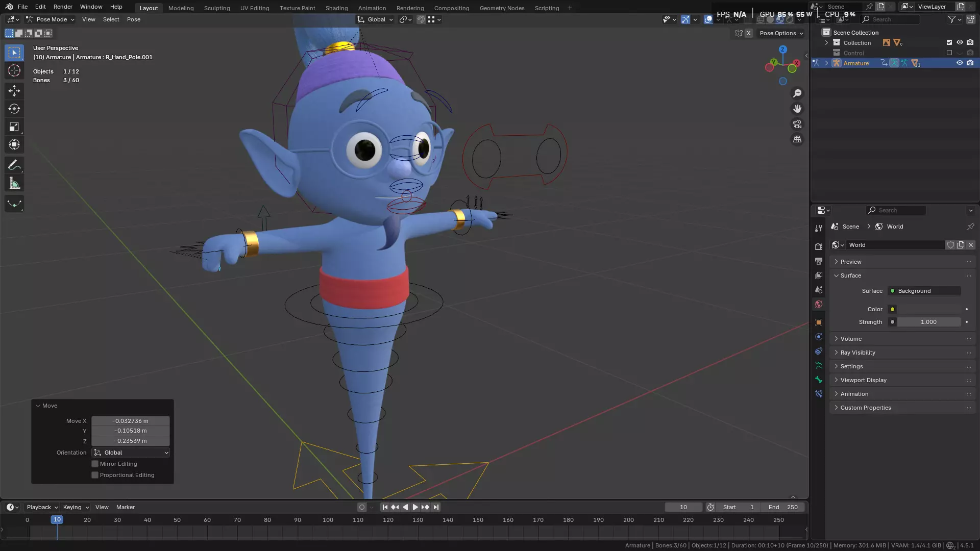Viewport: 980px width, 551px height.
Task: Open the Tool properties tab
Action: pos(819,229)
